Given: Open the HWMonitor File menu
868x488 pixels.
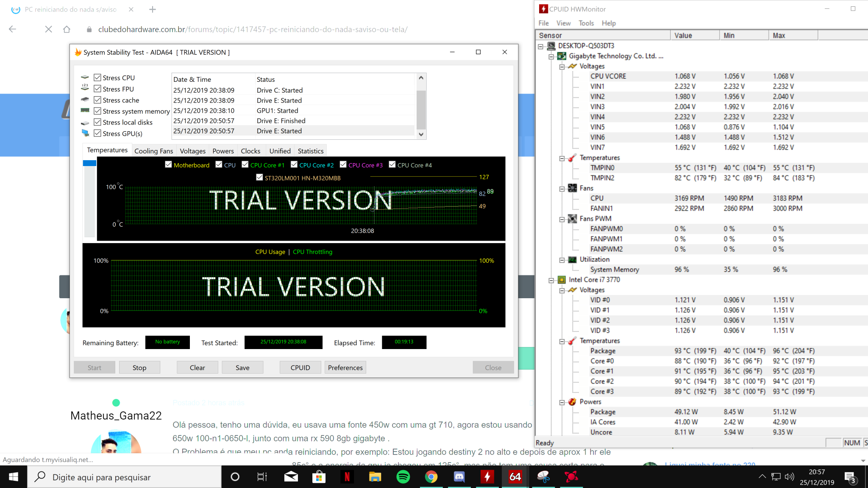Looking at the screenshot, I should point(544,23).
